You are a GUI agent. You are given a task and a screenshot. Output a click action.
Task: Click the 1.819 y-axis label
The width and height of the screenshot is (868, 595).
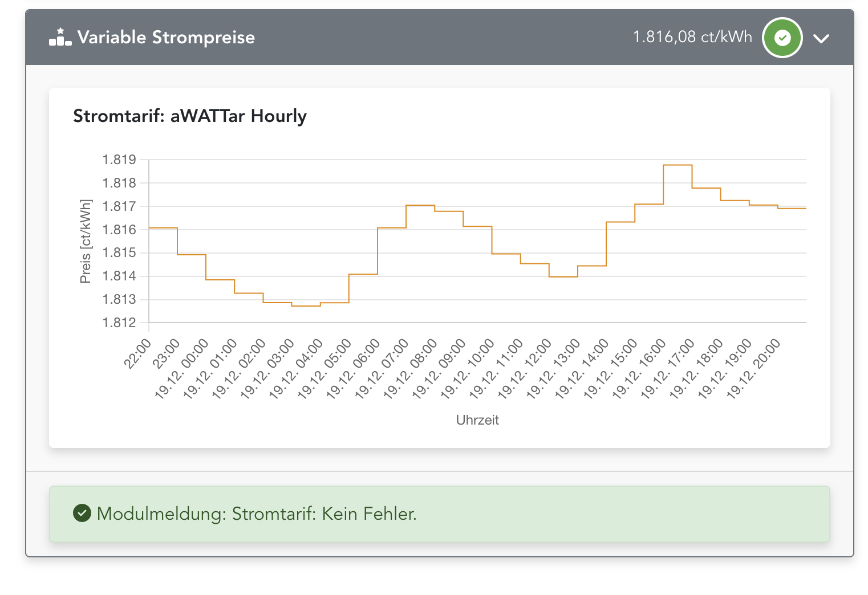tap(119, 160)
